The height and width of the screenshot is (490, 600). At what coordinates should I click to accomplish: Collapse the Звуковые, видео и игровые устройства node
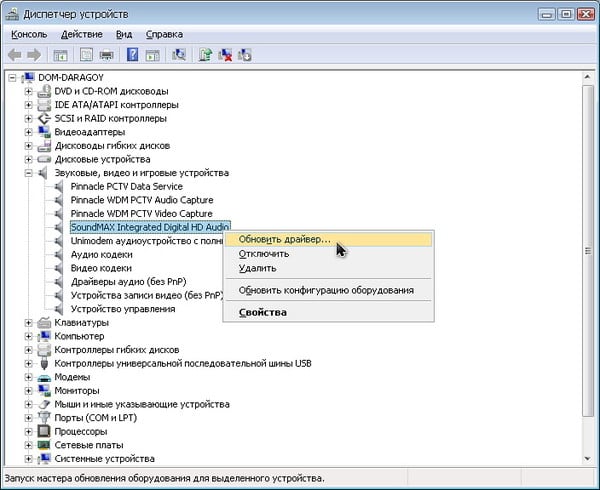tap(28, 173)
